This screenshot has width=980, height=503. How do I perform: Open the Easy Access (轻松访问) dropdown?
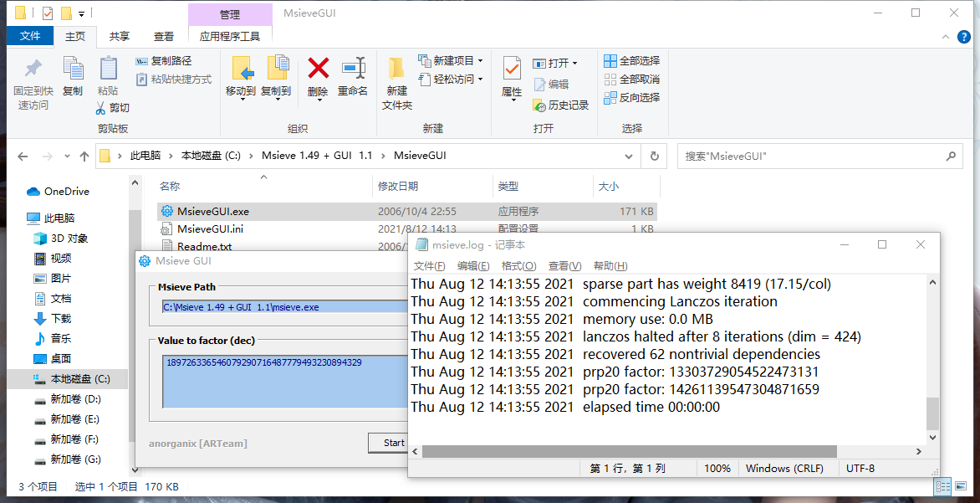450,80
